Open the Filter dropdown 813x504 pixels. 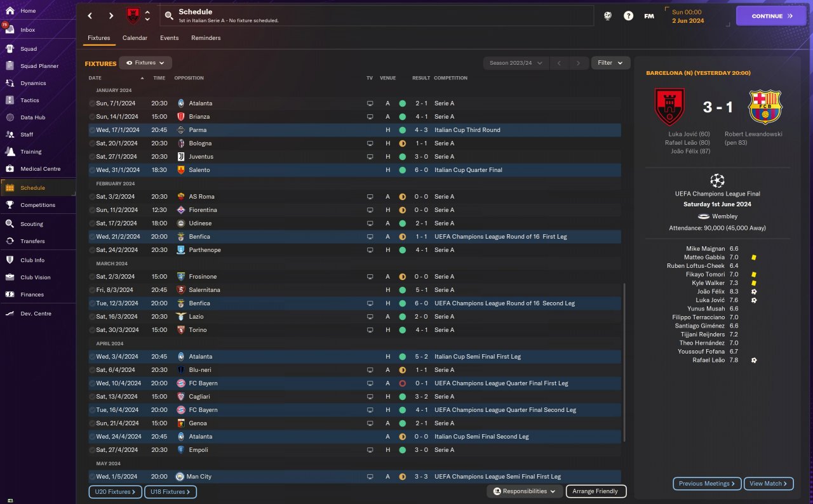coord(610,63)
